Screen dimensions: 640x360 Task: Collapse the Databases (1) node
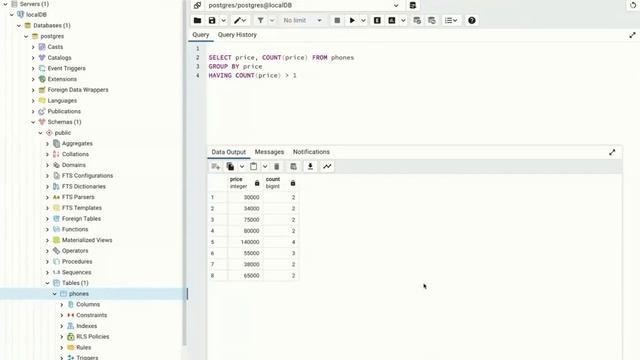[19, 25]
